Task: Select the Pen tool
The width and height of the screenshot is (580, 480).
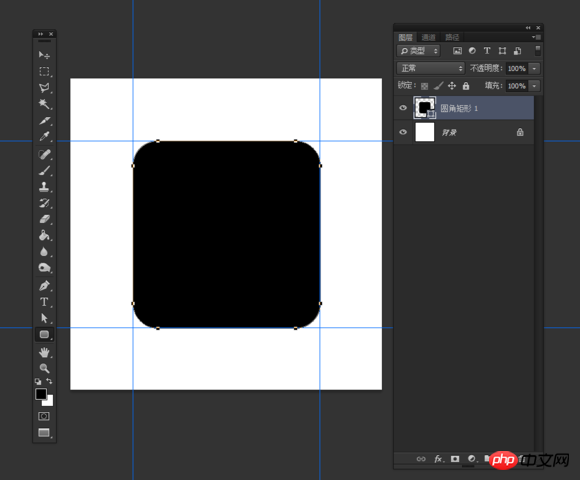Action: coord(44,286)
